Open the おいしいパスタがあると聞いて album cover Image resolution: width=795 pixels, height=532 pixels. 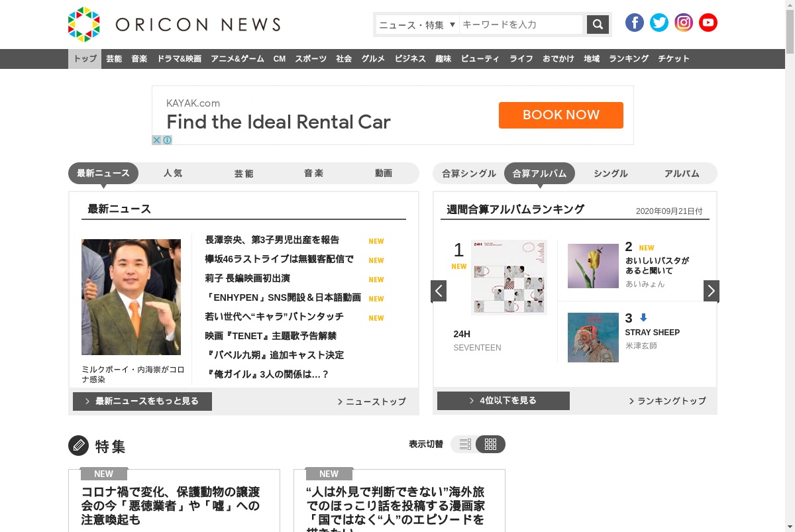coord(593,266)
